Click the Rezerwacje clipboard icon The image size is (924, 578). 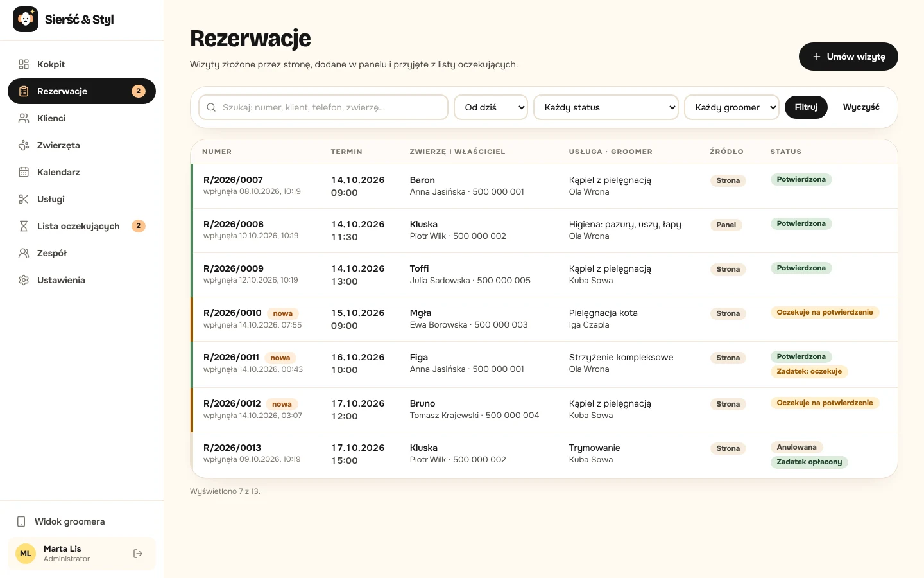click(24, 91)
